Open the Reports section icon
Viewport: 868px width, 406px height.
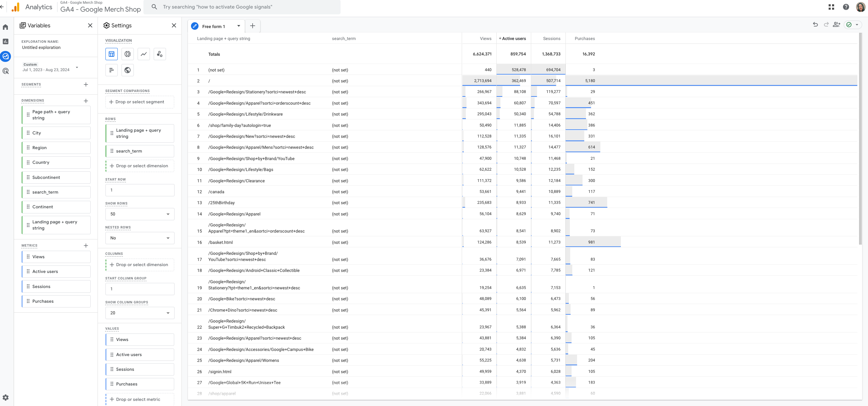pos(5,42)
